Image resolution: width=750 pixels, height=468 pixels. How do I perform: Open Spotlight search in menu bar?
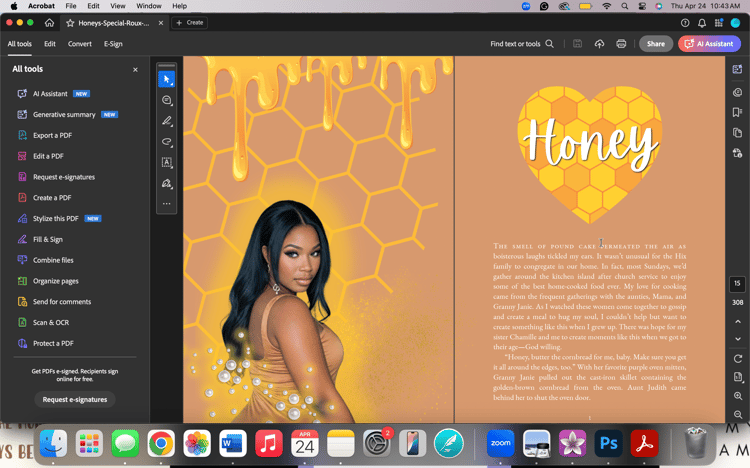[x=625, y=6]
